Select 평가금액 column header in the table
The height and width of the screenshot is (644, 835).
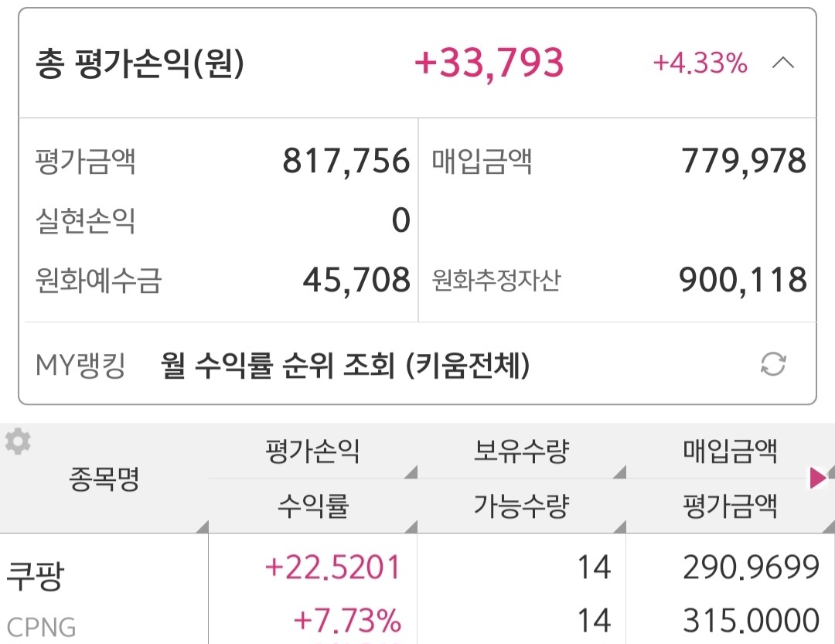pos(730,506)
